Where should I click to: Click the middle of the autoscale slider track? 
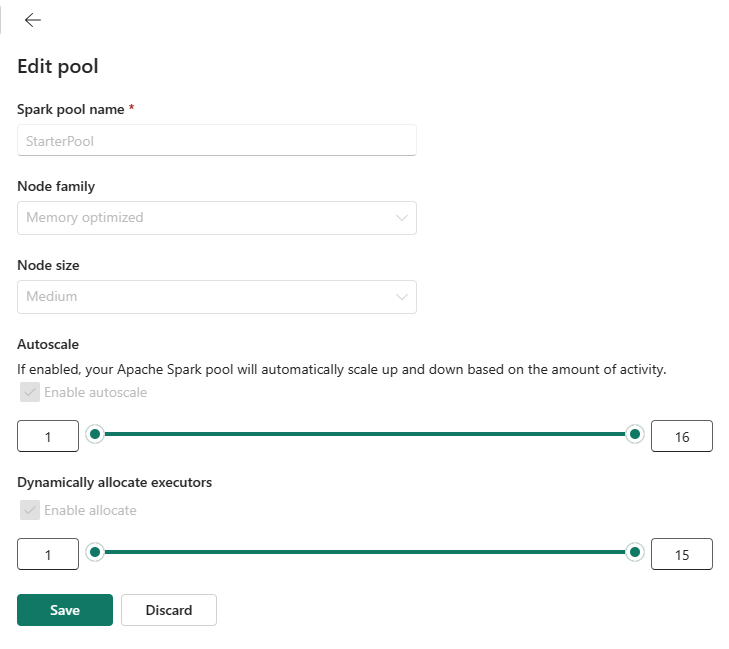[365, 434]
